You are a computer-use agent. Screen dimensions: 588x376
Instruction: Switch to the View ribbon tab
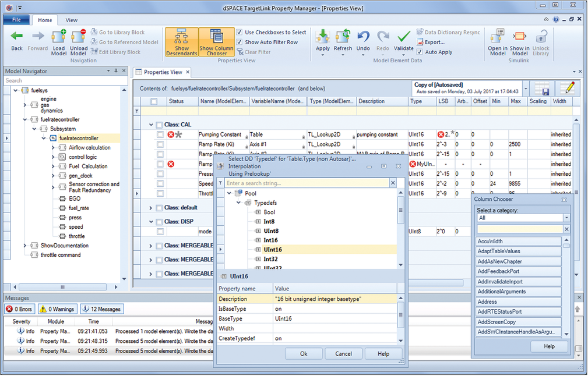coord(71,20)
